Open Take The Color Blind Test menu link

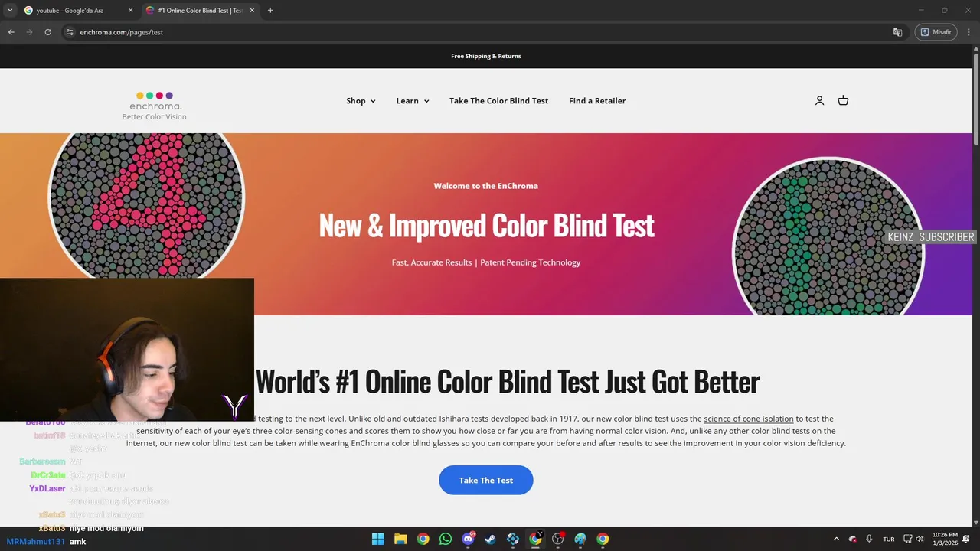tap(498, 100)
